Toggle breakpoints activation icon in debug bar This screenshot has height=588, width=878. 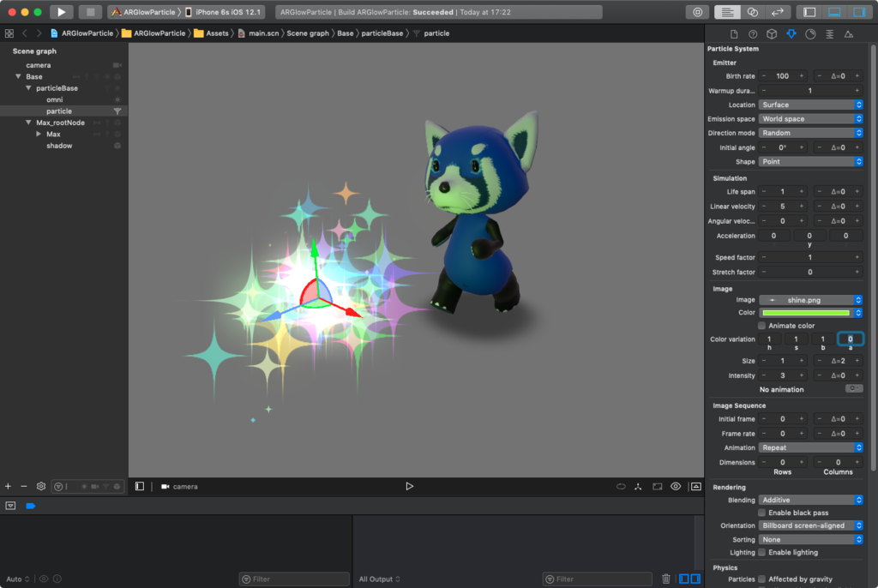(31, 507)
